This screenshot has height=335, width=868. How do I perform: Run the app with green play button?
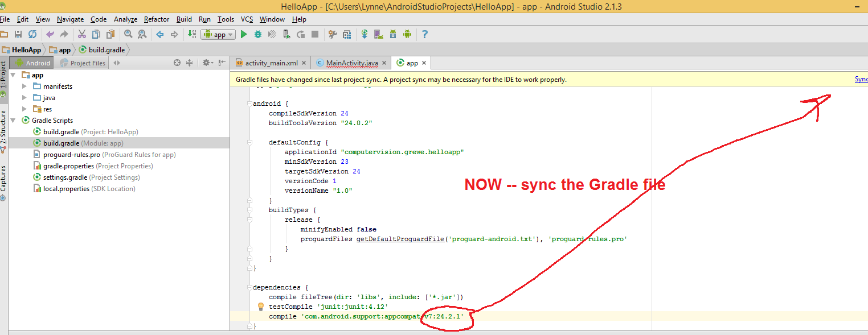coord(244,35)
